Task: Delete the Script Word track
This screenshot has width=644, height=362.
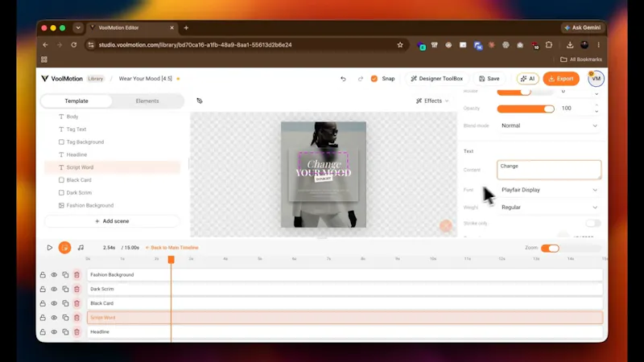Action: [76, 318]
